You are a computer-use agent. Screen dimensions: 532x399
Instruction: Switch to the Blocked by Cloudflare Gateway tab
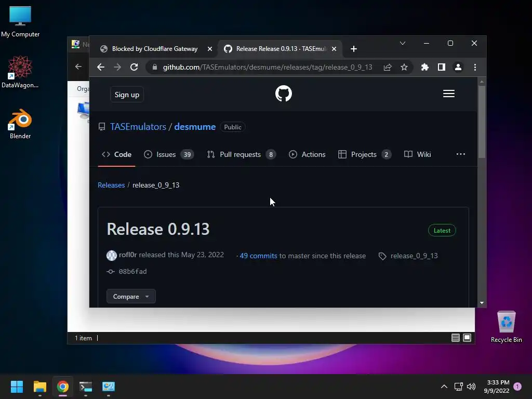(x=155, y=49)
